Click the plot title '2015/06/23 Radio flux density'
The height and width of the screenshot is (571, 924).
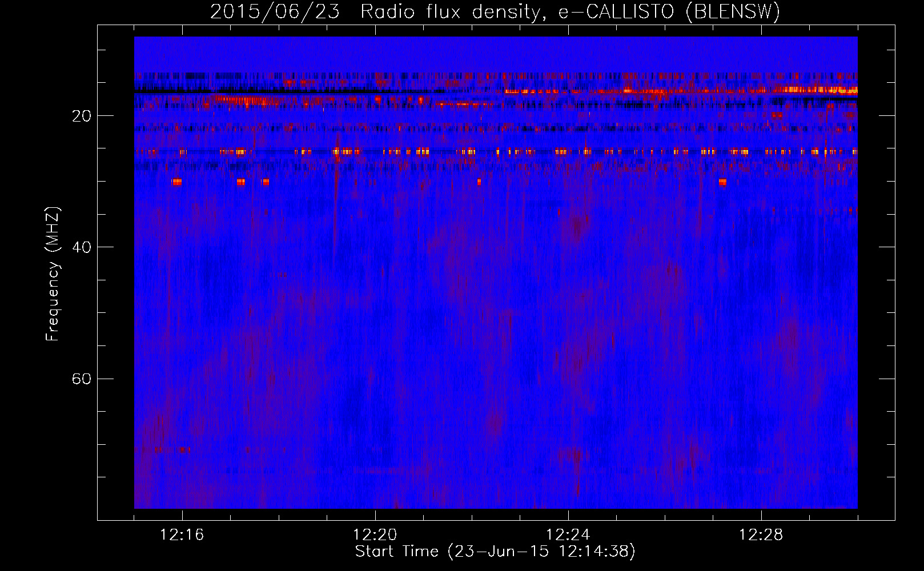(x=495, y=11)
